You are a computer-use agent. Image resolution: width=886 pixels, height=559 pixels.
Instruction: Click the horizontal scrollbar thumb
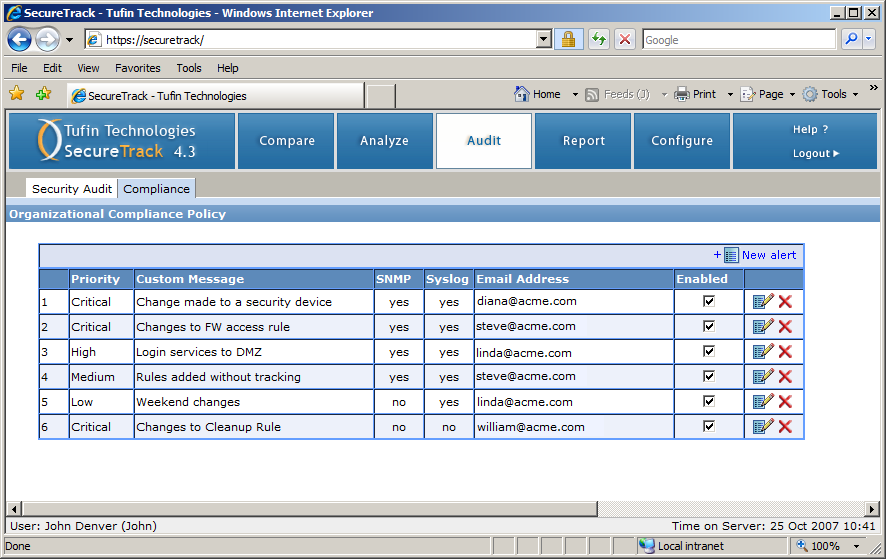(310, 509)
